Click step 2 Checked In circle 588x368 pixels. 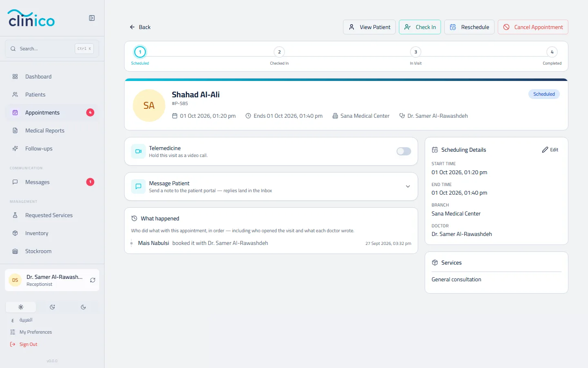coord(279,52)
